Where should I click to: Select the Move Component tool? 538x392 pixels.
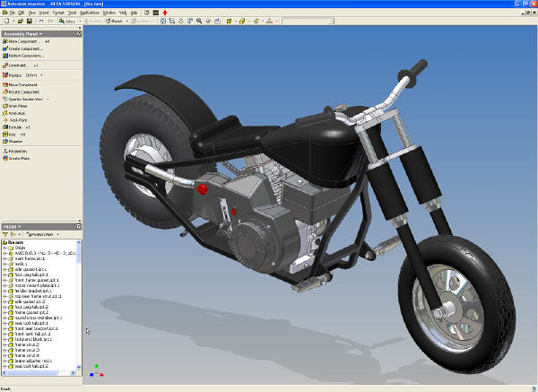click(22, 85)
